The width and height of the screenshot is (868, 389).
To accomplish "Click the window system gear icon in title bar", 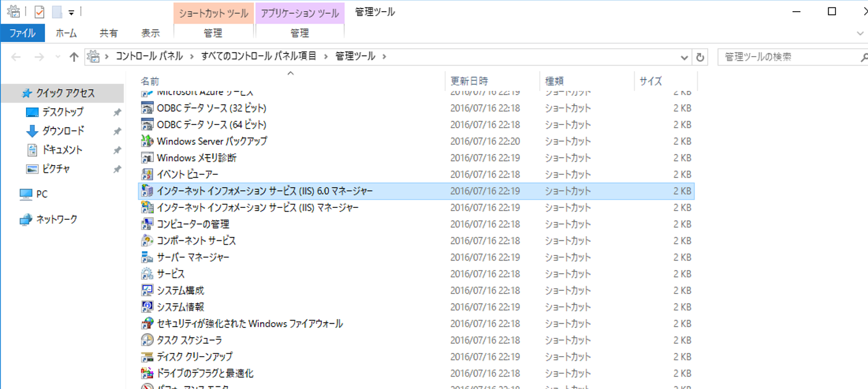I will tap(14, 11).
